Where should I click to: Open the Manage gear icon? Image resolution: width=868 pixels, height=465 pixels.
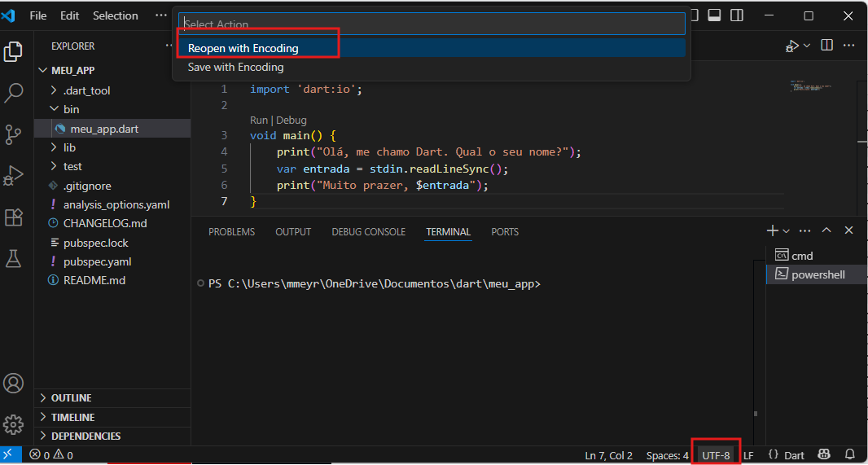(13, 424)
